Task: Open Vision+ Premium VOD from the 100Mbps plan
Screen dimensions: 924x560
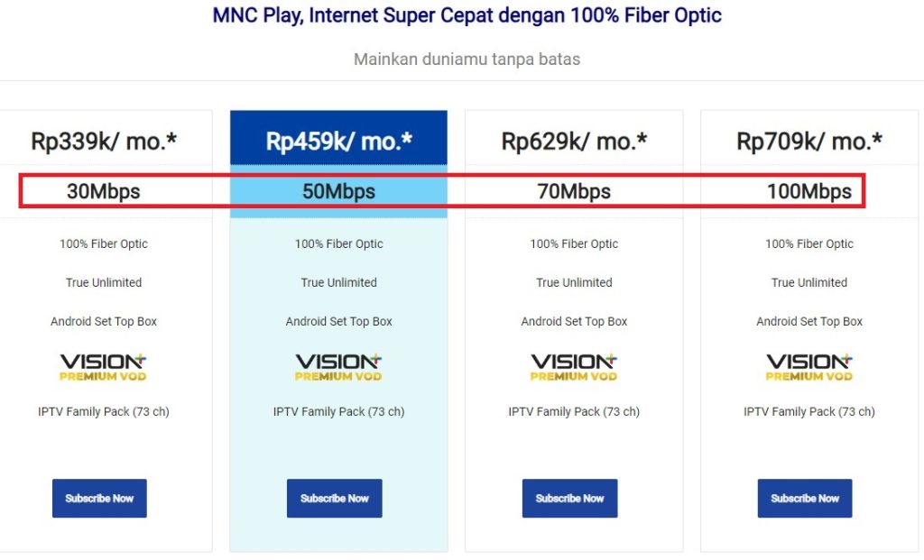Action: tap(808, 365)
